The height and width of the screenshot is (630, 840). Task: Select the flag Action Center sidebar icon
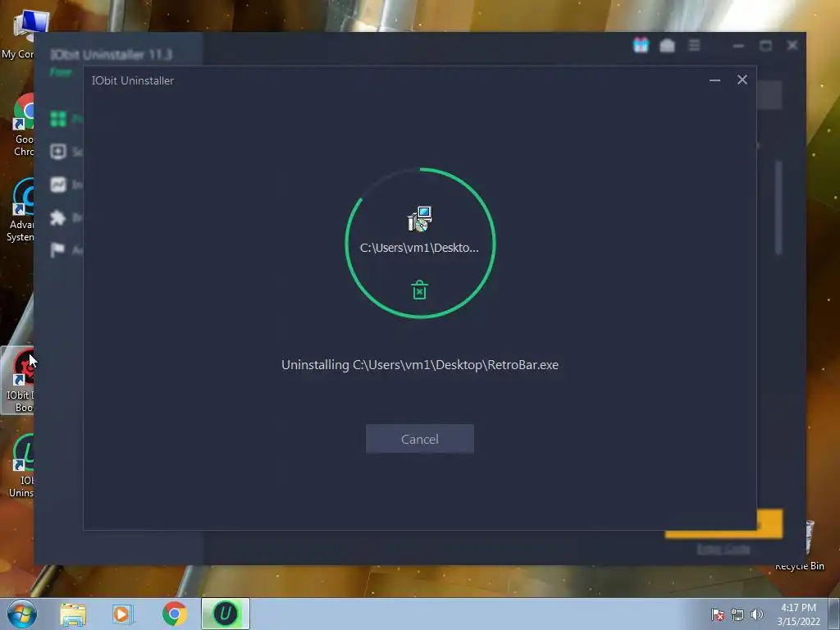pos(58,250)
